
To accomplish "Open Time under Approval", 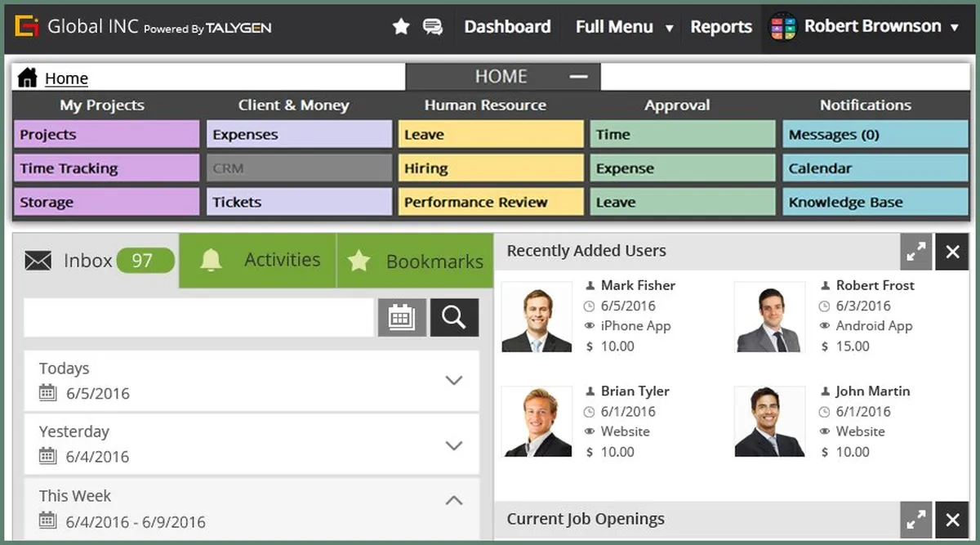I will (x=683, y=135).
